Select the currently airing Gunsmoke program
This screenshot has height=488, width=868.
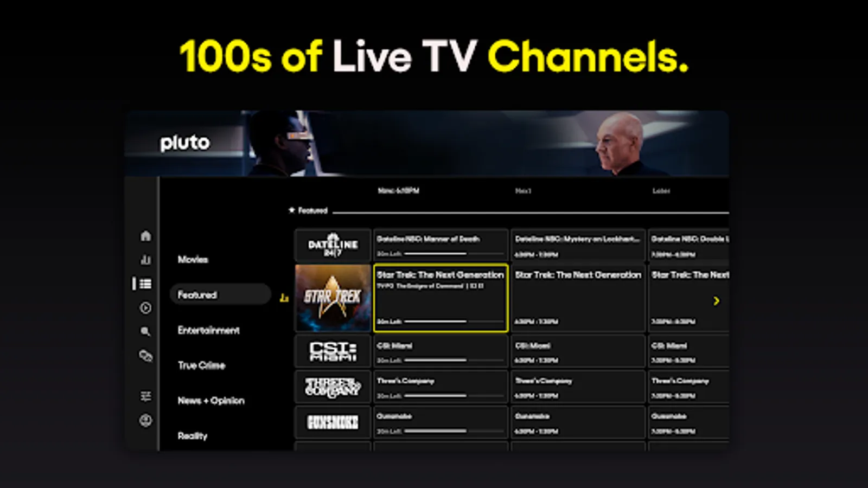[441, 422]
